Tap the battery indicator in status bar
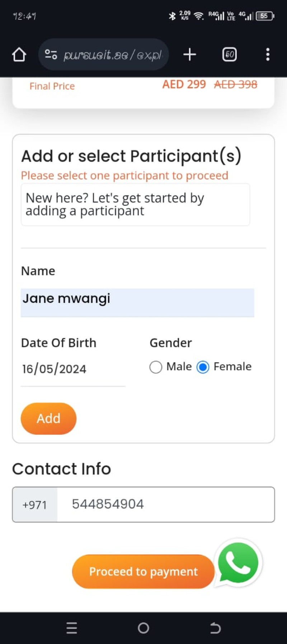This screenshot has width=287, height=644. coord(265,16)
